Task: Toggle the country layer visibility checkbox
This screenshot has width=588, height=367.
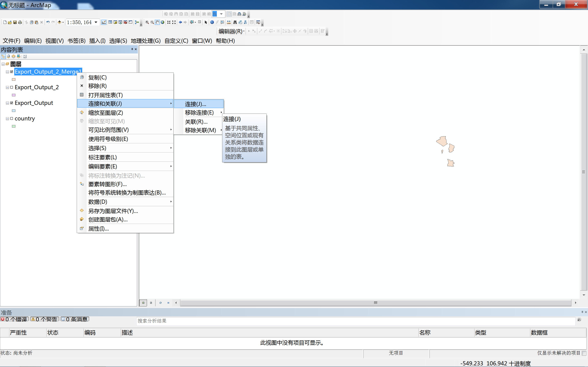Action: coord(12,118)
